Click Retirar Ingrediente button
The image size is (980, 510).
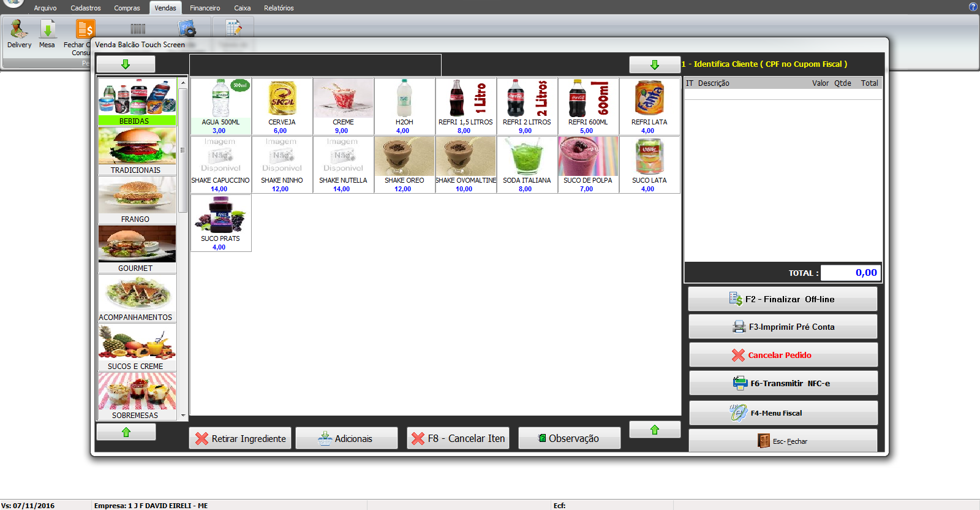pos(240,438)
